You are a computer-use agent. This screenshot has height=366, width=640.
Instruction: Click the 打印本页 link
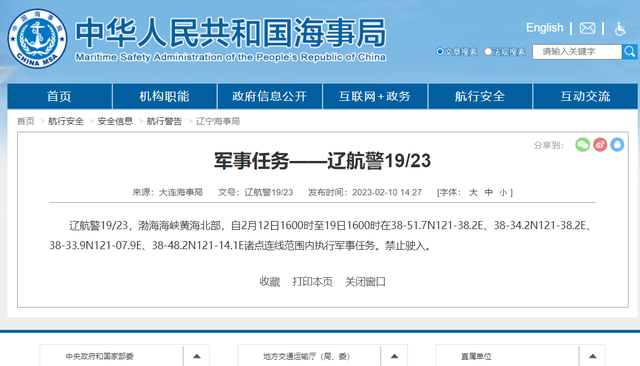click(313, 282)
